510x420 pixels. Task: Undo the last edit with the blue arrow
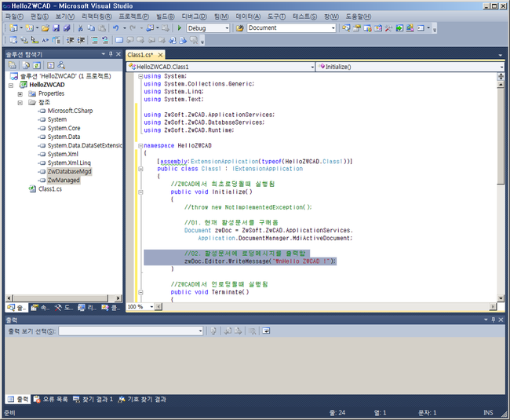click(x=116, y=28)
